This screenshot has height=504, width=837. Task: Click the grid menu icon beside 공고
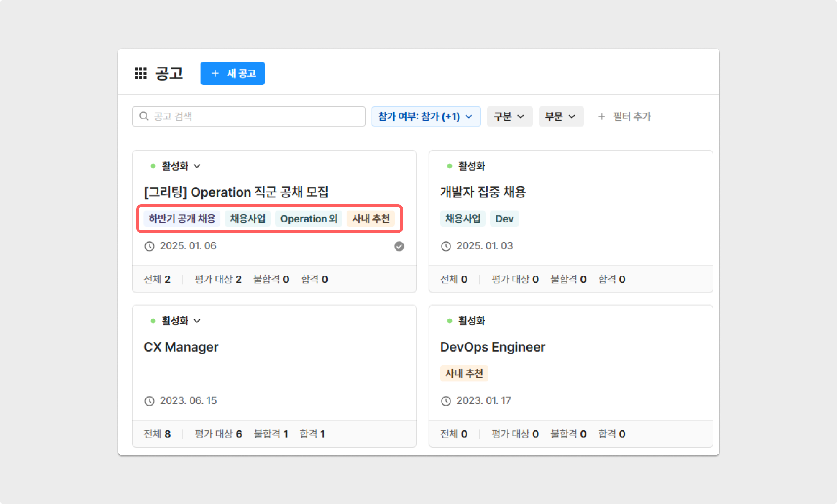(141, 73)
